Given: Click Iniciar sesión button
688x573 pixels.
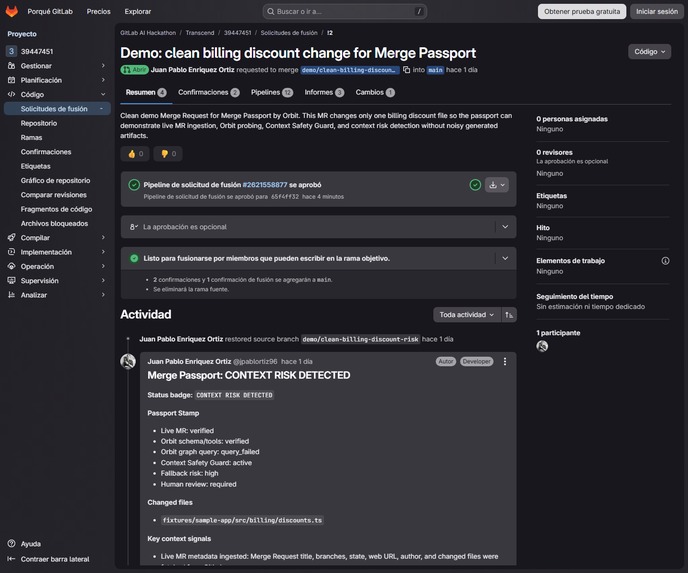Looking at the screenshot, I should tap(657, 11).
